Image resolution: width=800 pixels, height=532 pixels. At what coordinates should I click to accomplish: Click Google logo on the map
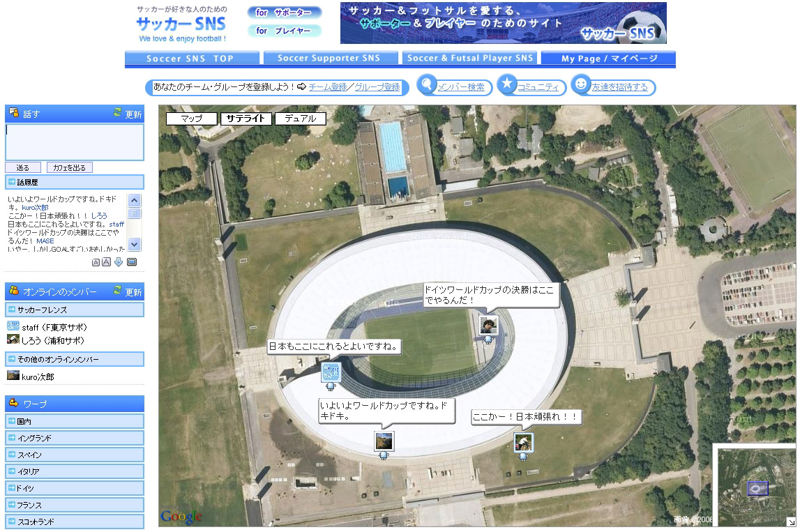(x=181, y=516)
